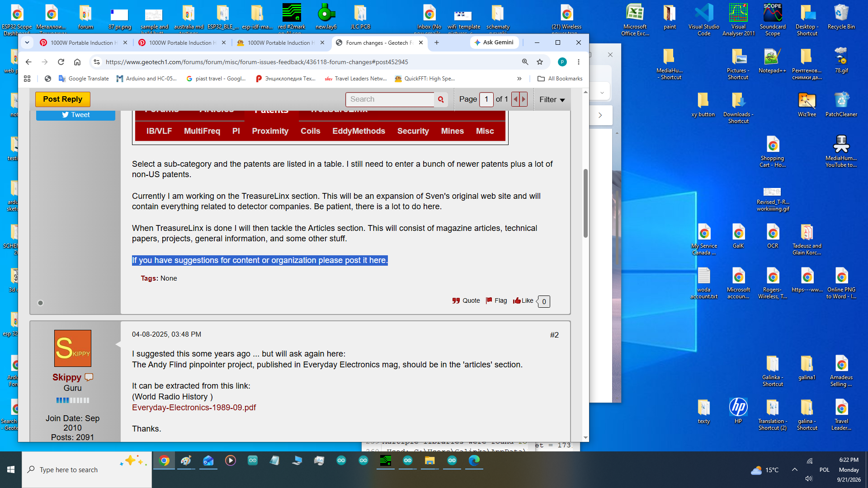The image size is (868, 488).
Task: Click the Post Reply button
Action: [63, 99]
